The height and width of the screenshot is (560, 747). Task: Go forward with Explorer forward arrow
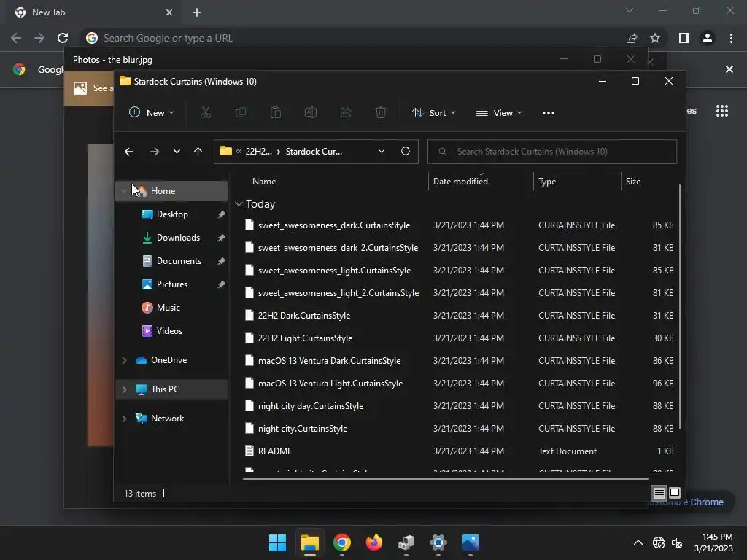pyautogui.click(x=155, y=152)
